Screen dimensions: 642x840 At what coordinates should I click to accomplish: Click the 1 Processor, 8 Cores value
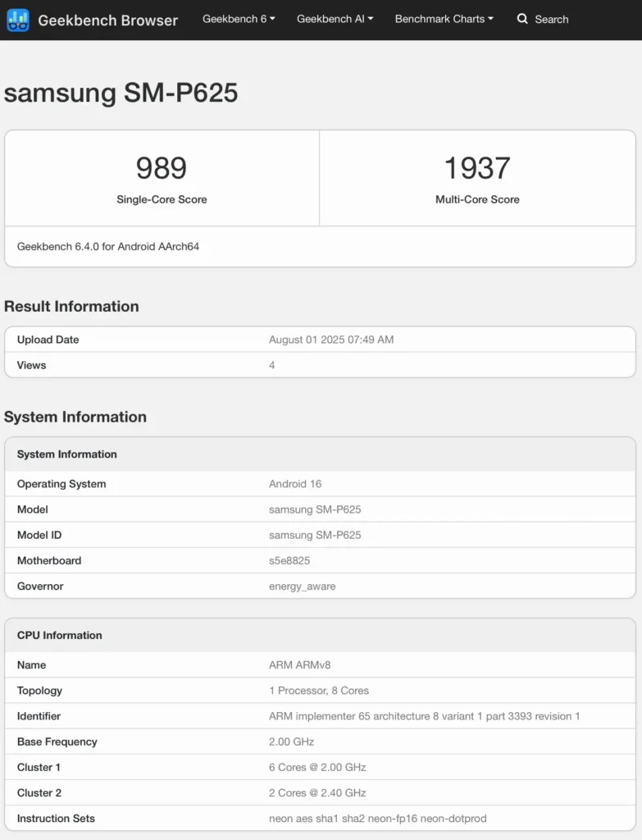(319, 691)
